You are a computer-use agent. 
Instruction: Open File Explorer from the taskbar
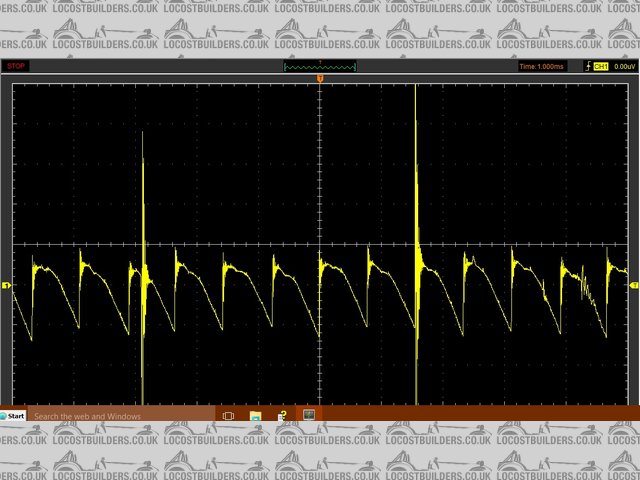coord(255,415)
